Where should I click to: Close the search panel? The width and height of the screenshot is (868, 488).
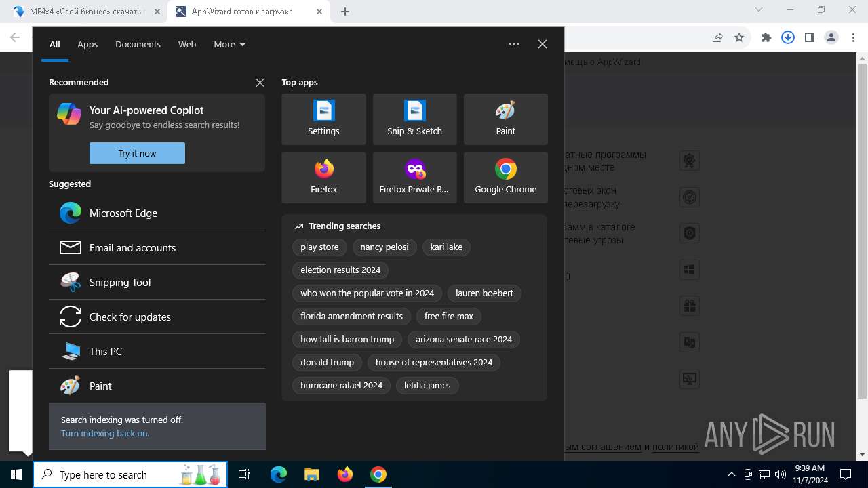(542, 44)
